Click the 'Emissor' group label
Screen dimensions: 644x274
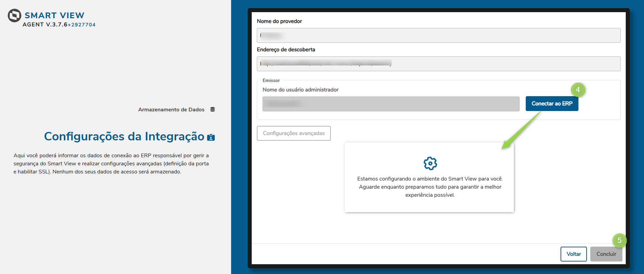click(271, 80)
